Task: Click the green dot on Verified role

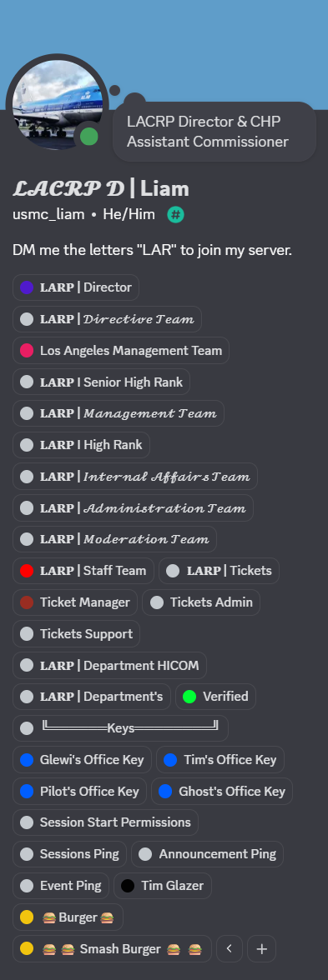Action: (x=189, y=697)
